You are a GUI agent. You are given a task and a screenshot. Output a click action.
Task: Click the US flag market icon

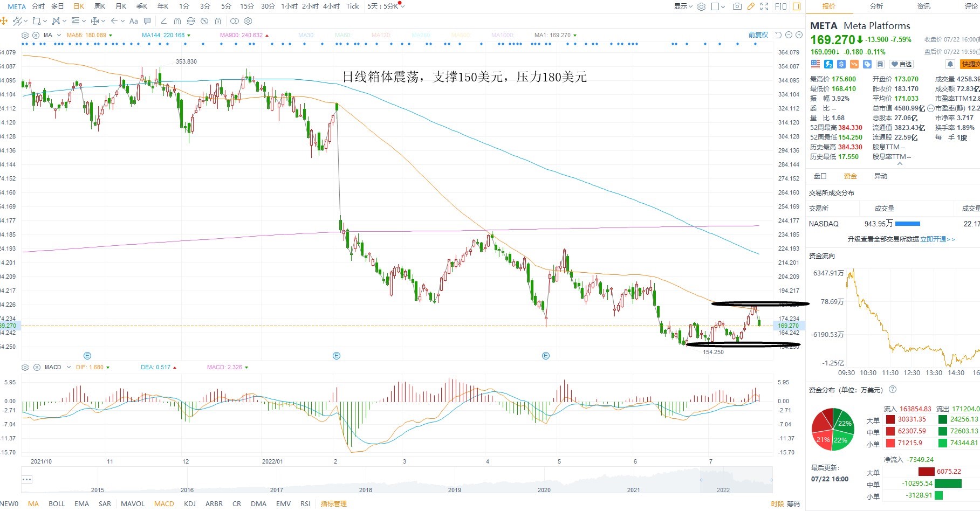pos(815,64)
